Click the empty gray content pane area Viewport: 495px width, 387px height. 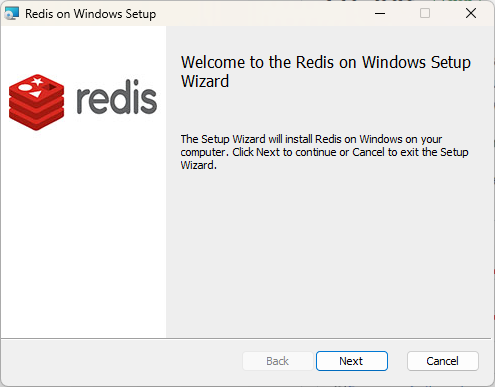point(330,253)
